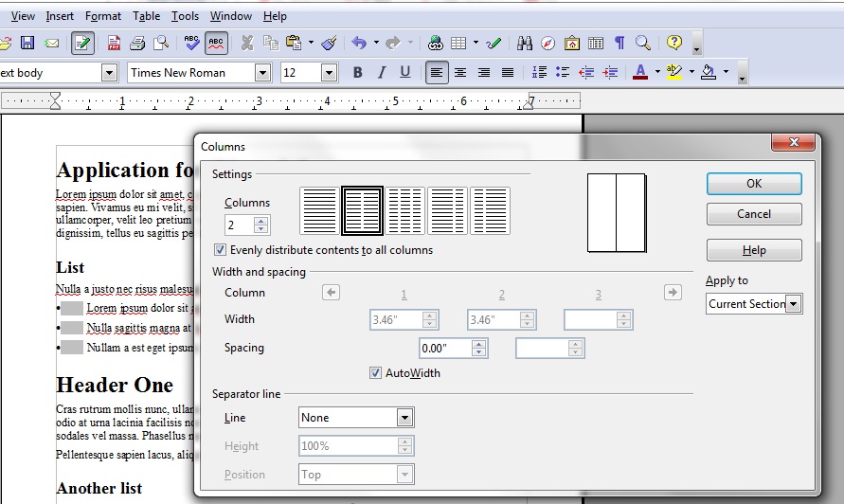Toggle the AutoWidth checkbox
Screen dimensions: 844x504
pos(376,373)
